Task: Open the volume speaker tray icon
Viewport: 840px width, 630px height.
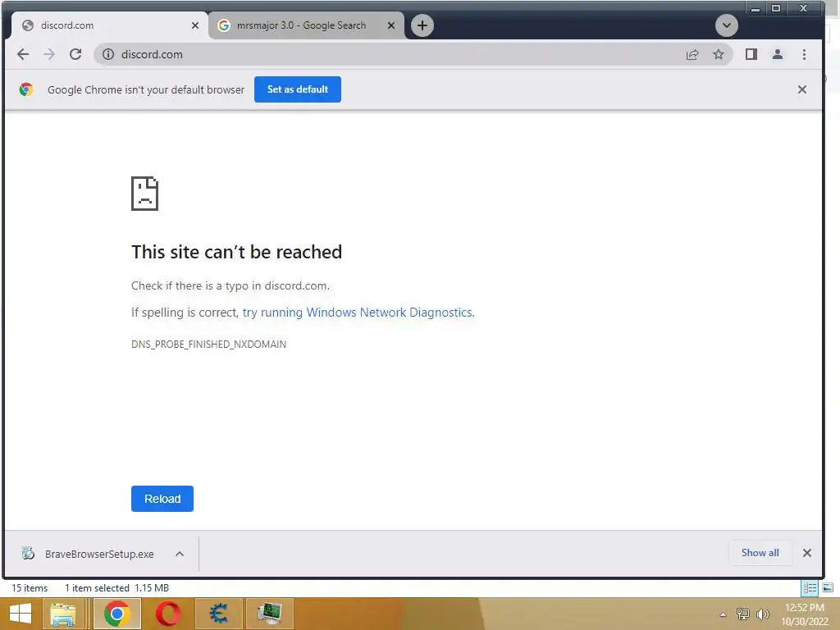Action: point(762,614)
